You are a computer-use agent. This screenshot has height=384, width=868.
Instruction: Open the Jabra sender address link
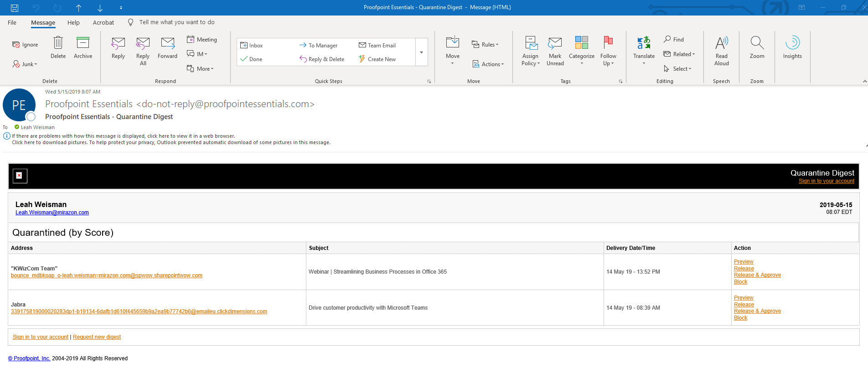coord(139,311)
